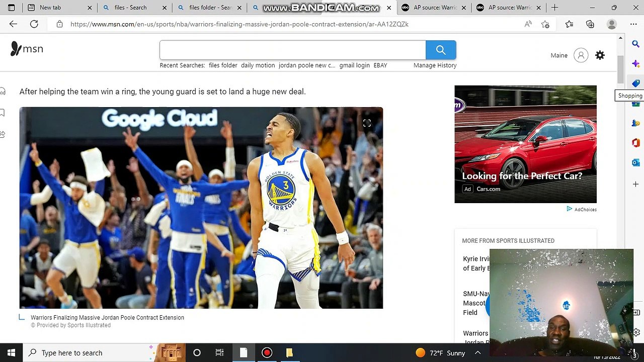Open Cortana circle icon on taskbar
This screenshot has height=362, width=644.
pos(197,352)
